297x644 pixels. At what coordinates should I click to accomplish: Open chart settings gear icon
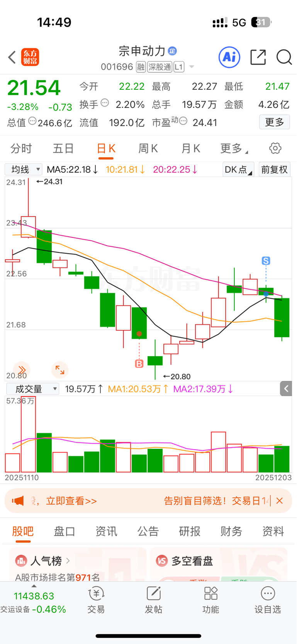[275, 148]
